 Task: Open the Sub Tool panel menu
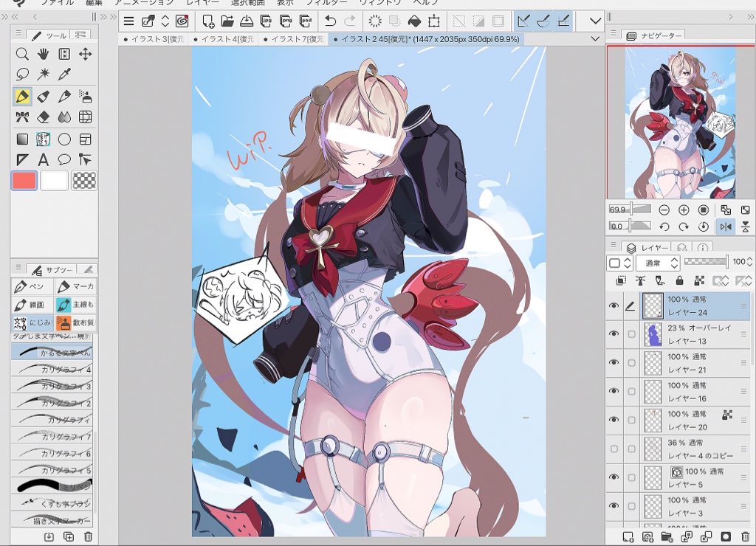coord(18,267)
